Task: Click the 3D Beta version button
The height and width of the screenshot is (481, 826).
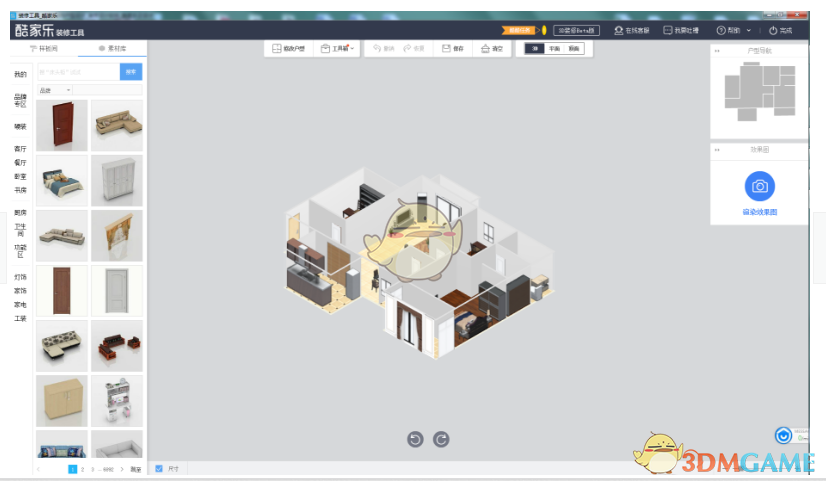Action: pyautogui.click(x=576, y=30)
